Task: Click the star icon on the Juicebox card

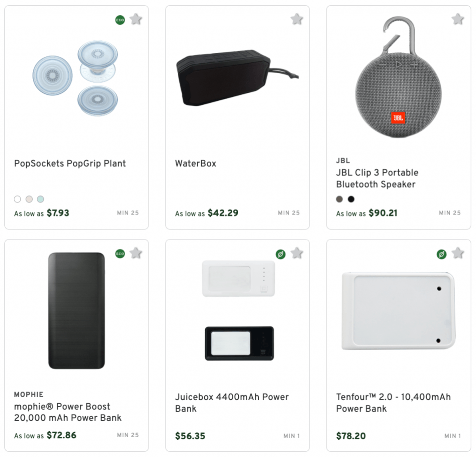Action: click(297, 253)
